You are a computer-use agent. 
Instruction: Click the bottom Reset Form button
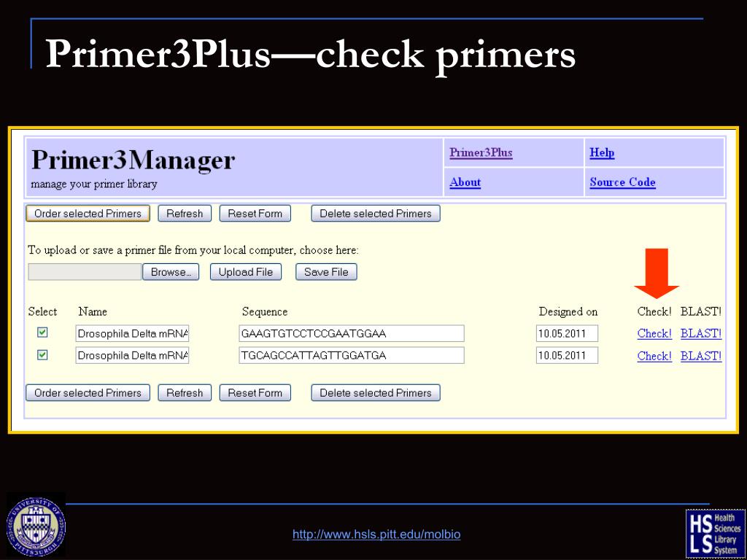[255, 393]
